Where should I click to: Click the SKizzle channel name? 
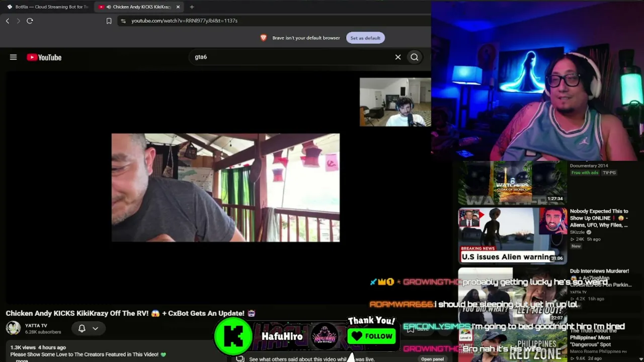pyautogui.click(x=578, y=232)
